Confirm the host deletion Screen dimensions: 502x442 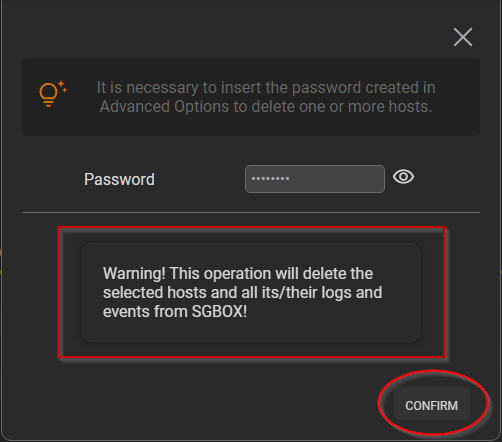pos(432,405)
